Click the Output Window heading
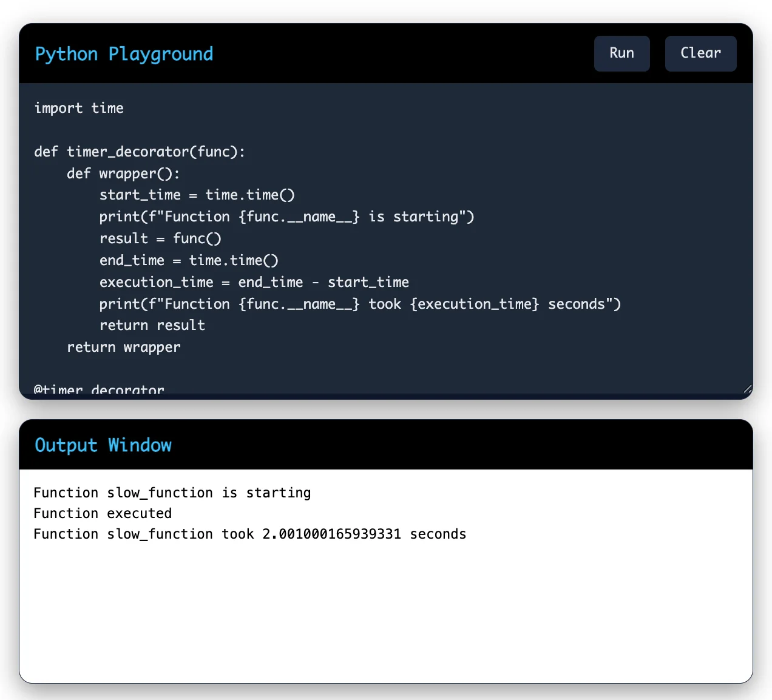 tap(103, 445)
